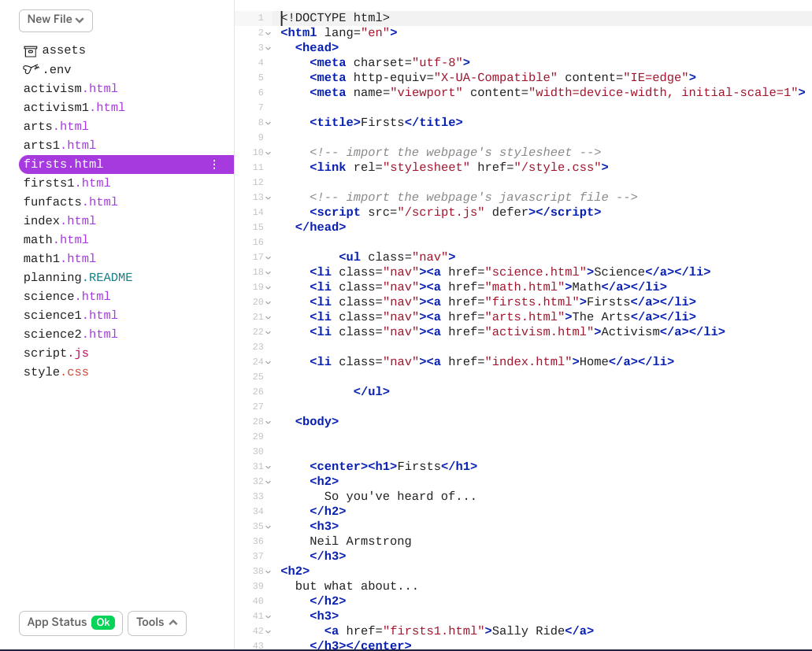Open the .env file
812x651 pixels.
[x=57, y=69]
